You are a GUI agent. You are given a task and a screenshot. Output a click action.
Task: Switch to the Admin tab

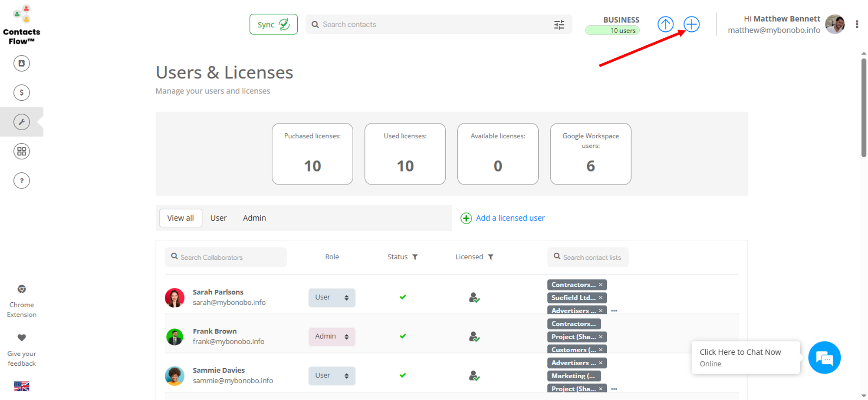coord(254,218)
